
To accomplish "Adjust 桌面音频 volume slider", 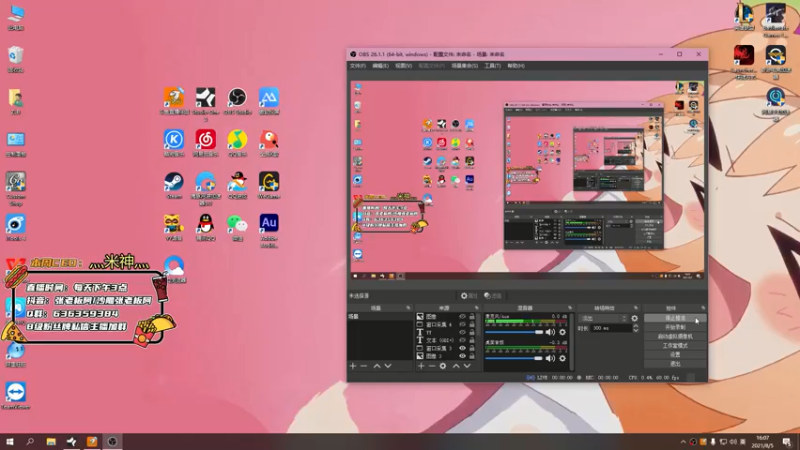I will pyautogui.click(x=514, y=358).
